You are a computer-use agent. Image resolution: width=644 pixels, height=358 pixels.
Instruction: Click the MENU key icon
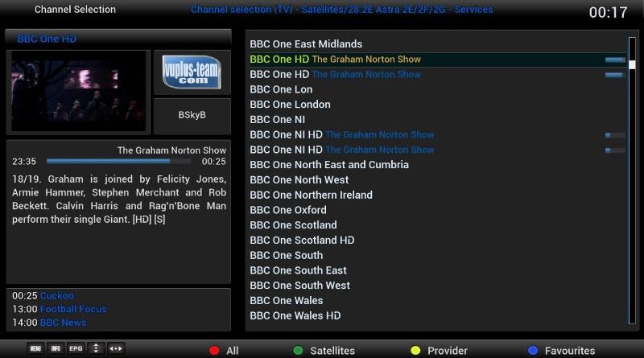point(35,348)
